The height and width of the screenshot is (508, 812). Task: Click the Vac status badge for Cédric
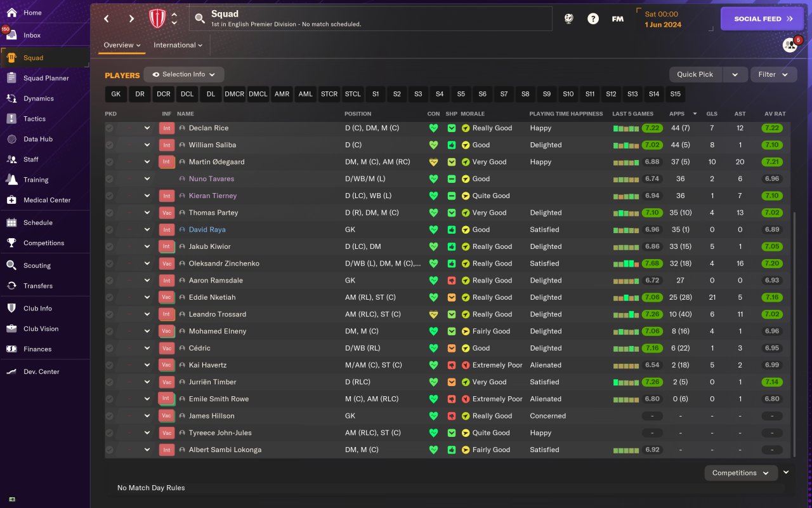pos(166,348)
